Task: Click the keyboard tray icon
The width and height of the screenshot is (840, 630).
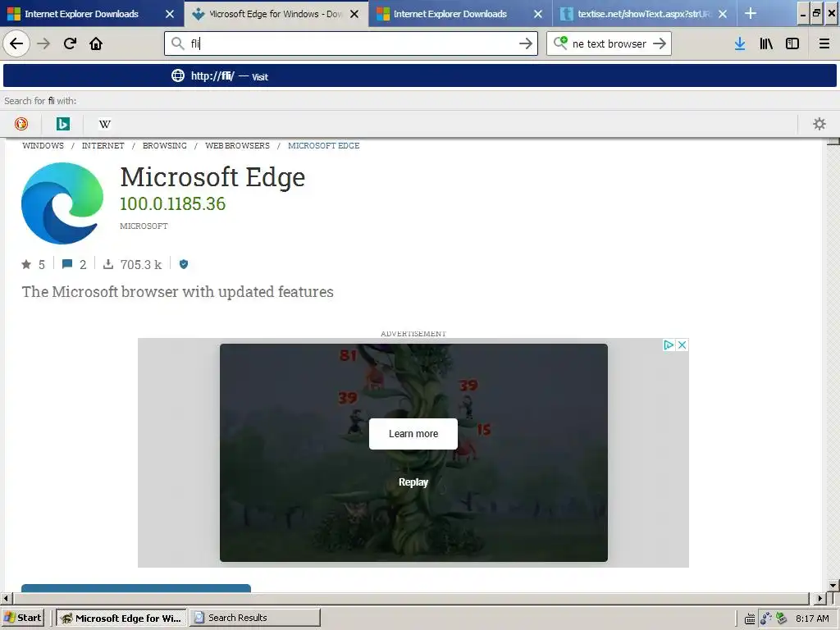Action: (x=750, y=619)
